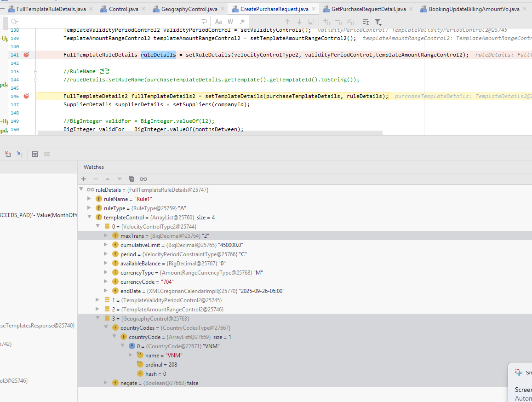Expand the ruleName field node
The height and width of the screenshot is (402, 532).
pyautogui.click(x=90, y=199)
